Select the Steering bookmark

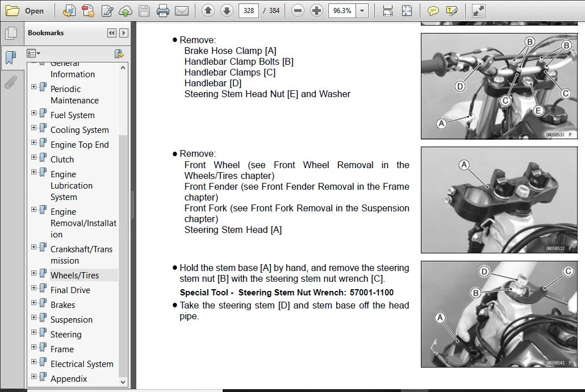coord(66,335)
